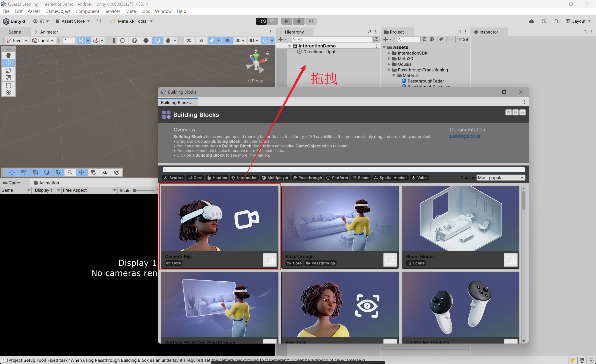The width and height of the screenshot is (596, 364).
Task: Open Unity Cloud icon in toolbar
Action: 532,21
